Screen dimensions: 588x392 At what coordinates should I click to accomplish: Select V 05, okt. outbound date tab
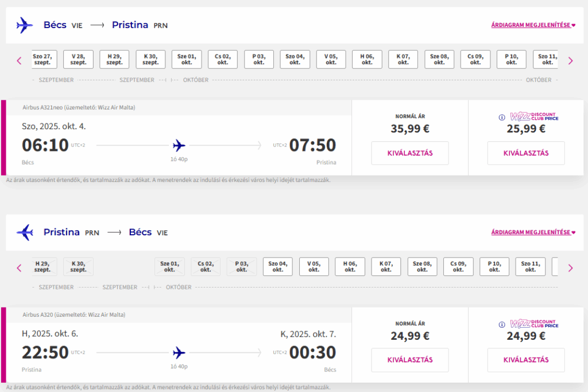331,59
